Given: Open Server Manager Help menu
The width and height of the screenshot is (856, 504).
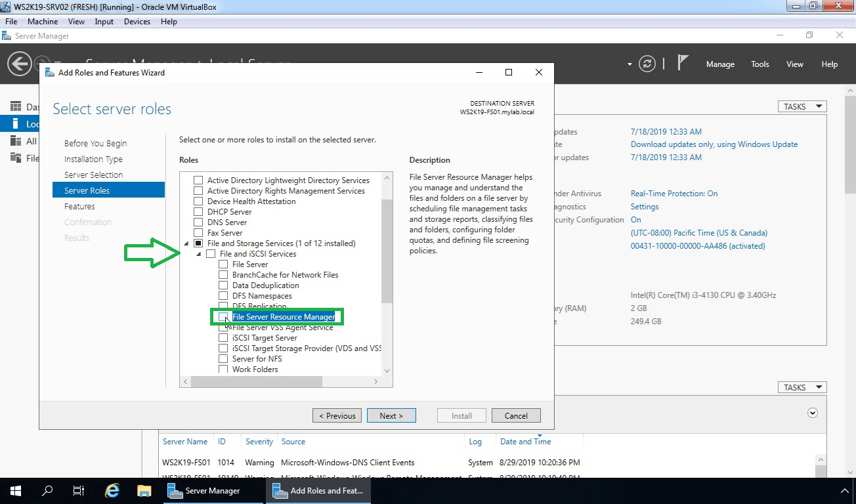Looking at the screenshot, I should tap(830, 64).
